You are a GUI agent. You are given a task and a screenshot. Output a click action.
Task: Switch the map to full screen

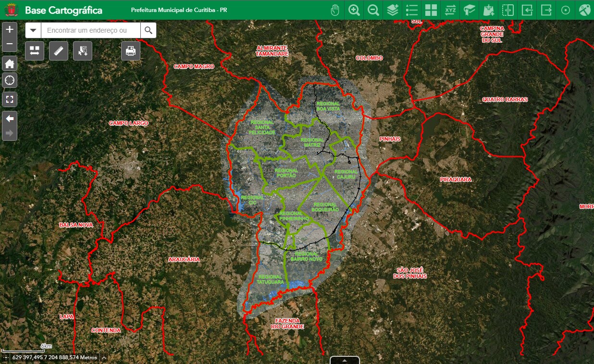[10, 99]
